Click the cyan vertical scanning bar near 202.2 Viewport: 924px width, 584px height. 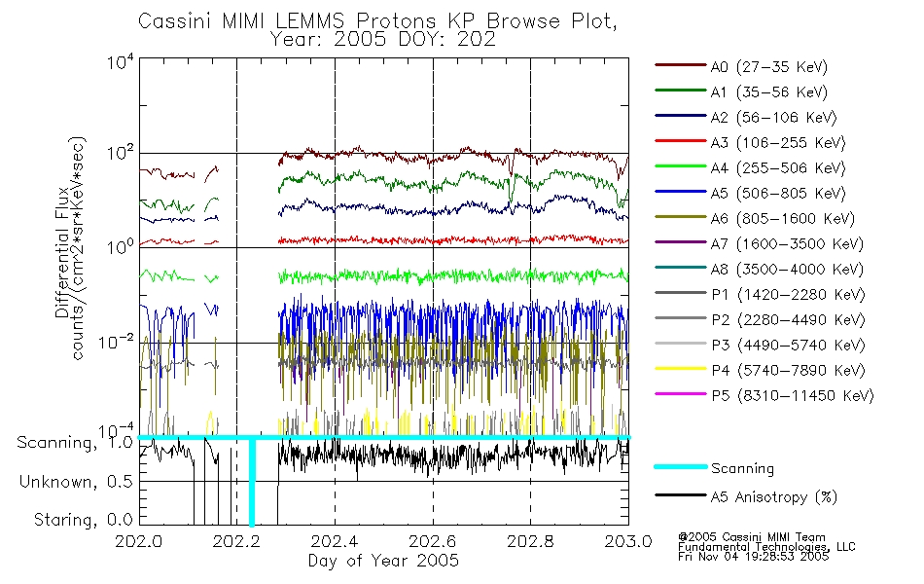tap(252, 482)
